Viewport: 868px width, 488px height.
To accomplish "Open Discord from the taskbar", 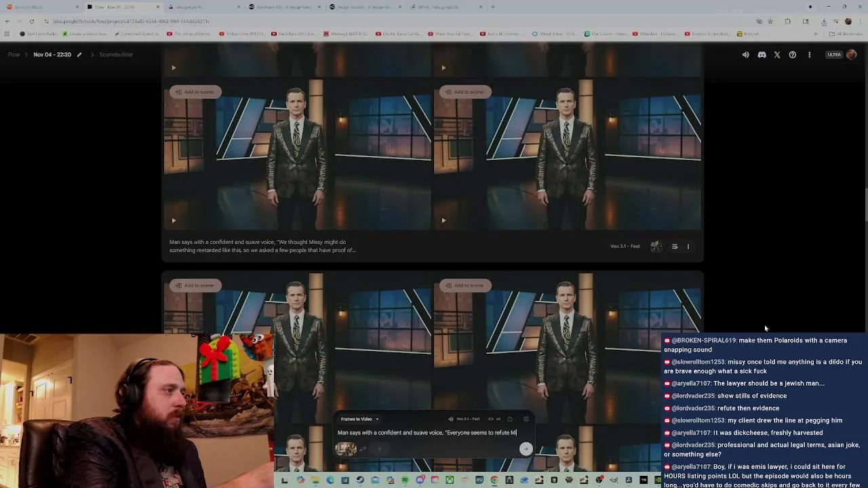I will [x=420, y=481].
